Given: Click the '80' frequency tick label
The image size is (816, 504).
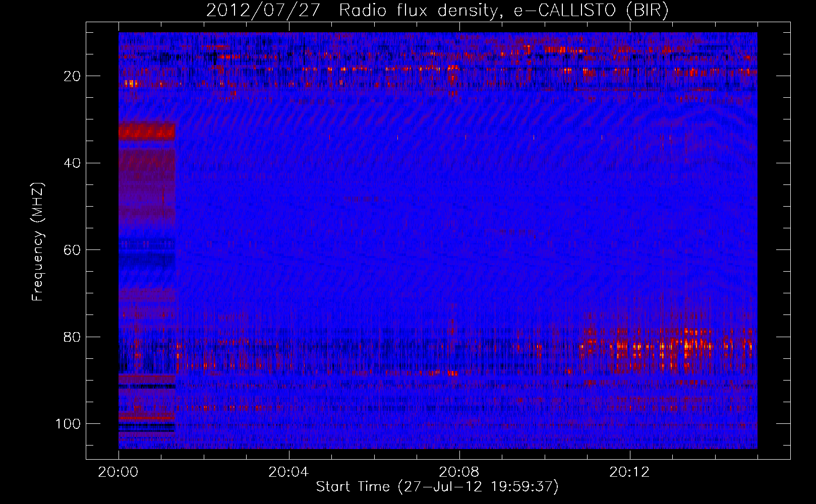Looking at the screenshot, I should [73, 337].
